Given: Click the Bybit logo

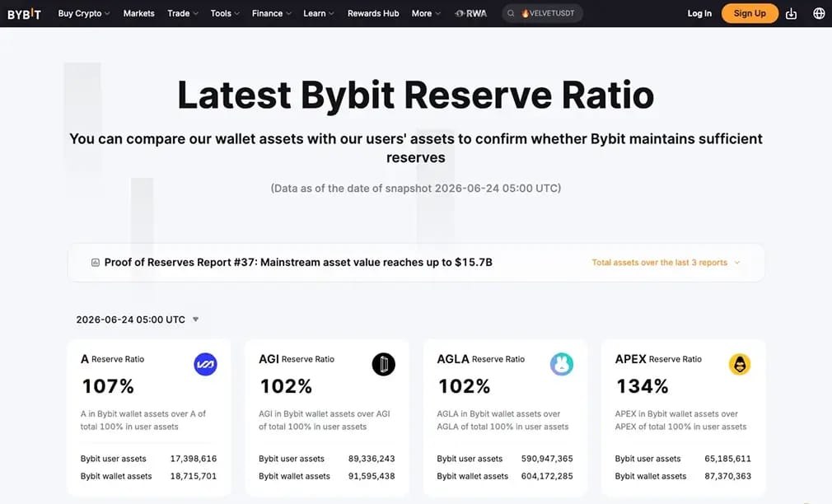Looking at the screenshot, I should 24,14.
